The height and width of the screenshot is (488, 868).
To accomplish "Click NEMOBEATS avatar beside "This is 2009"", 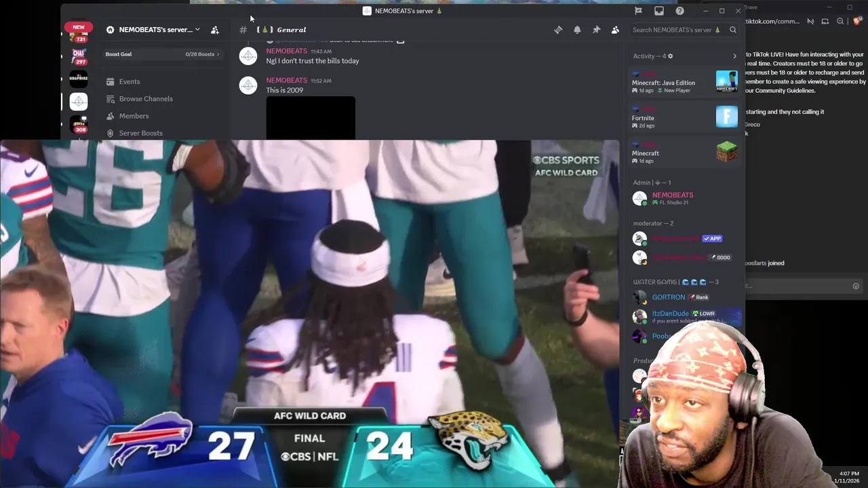I will click(x=248, y=85).
